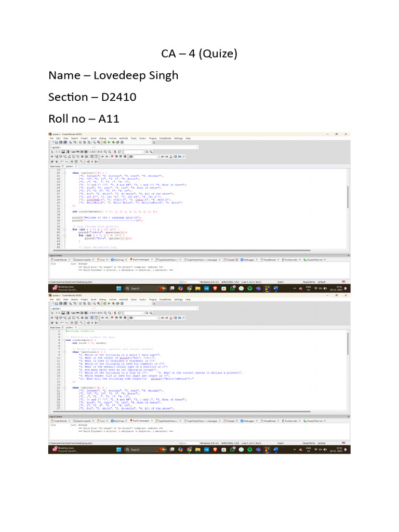Expand hidden tray icons chevron on upper taskbar
The image size is (399, 532).
tap(295, 288)
